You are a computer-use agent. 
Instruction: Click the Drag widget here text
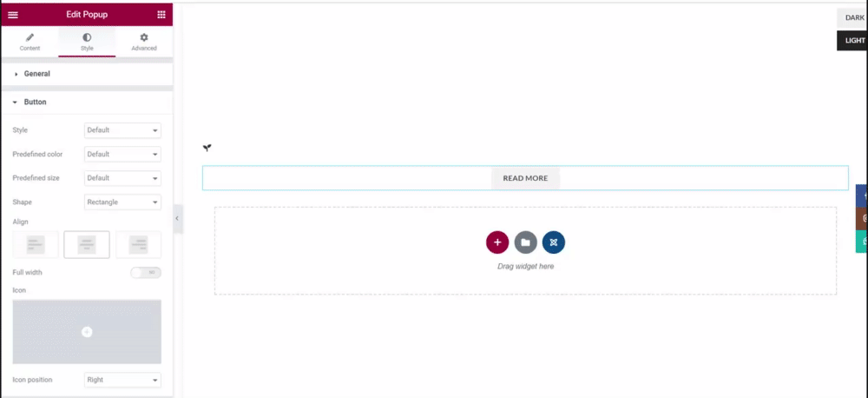(x=525, y=267)
